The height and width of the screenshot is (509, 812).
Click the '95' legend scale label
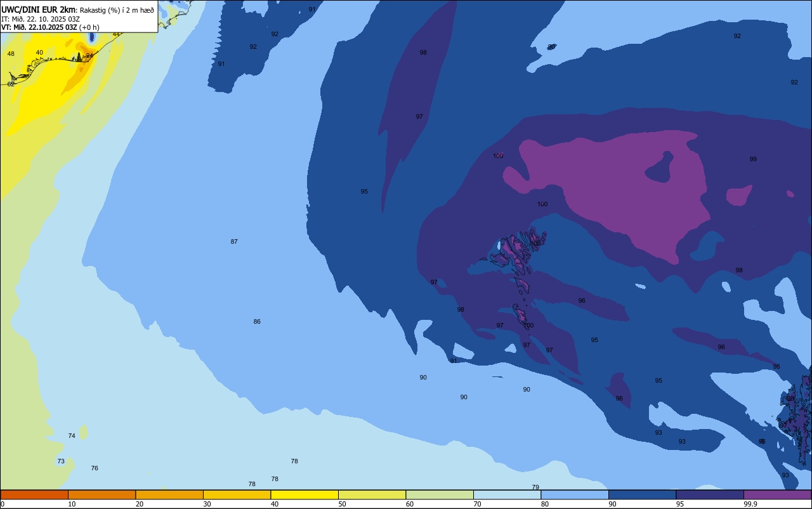click(x=680, y=504)
